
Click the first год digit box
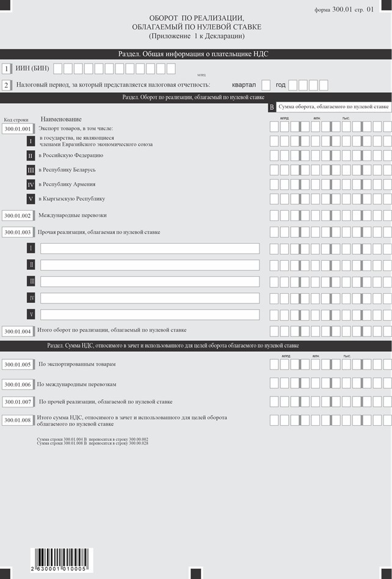pos(293,85)
